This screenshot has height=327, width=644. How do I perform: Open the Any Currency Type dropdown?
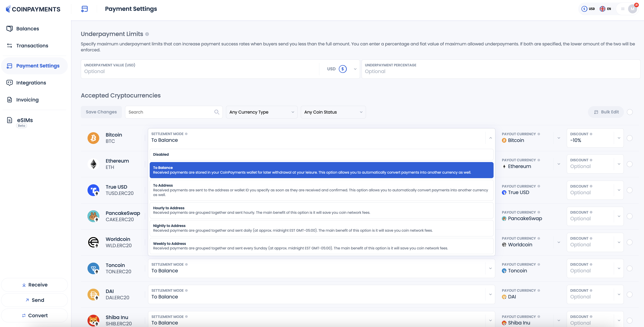pyautogui.click(x=261, y=112)
